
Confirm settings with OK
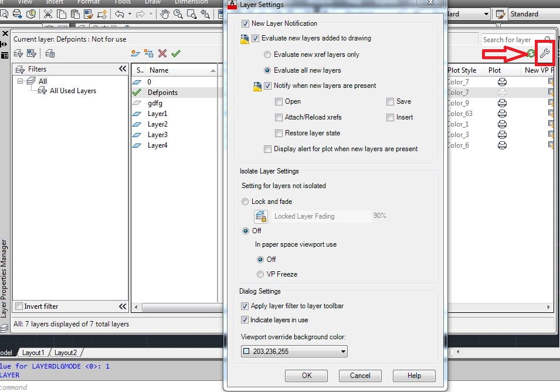(306, 376)
